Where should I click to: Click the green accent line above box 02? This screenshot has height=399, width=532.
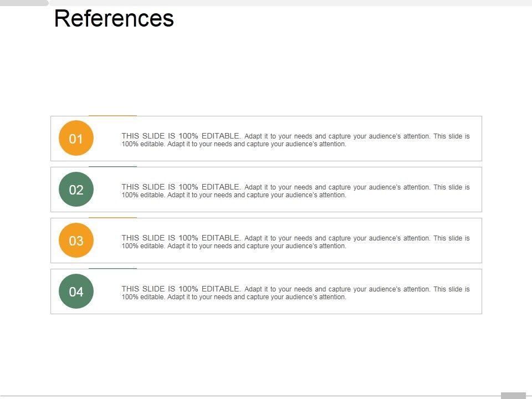112,166
